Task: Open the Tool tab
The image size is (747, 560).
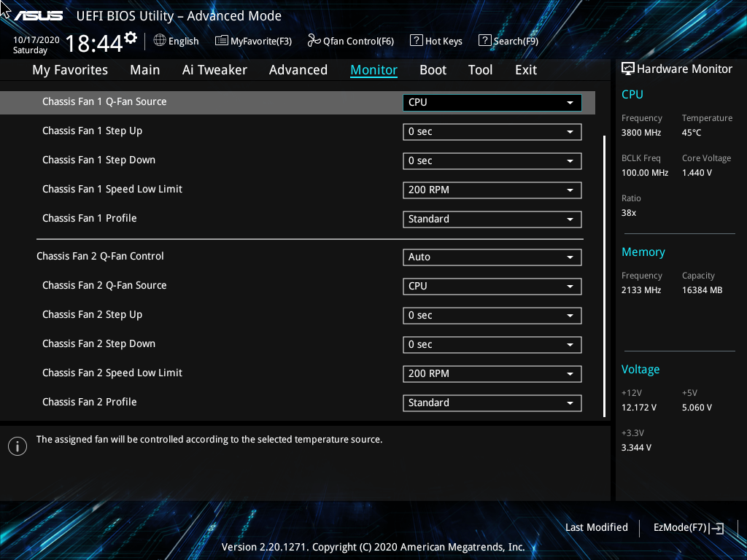Action: tap(480, 70)
